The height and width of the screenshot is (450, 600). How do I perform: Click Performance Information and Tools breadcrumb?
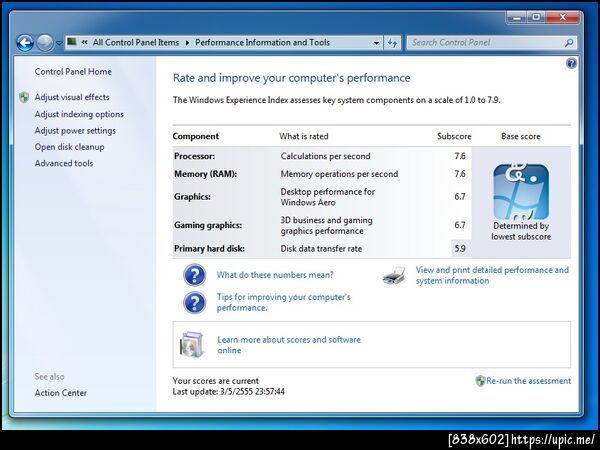262,42
